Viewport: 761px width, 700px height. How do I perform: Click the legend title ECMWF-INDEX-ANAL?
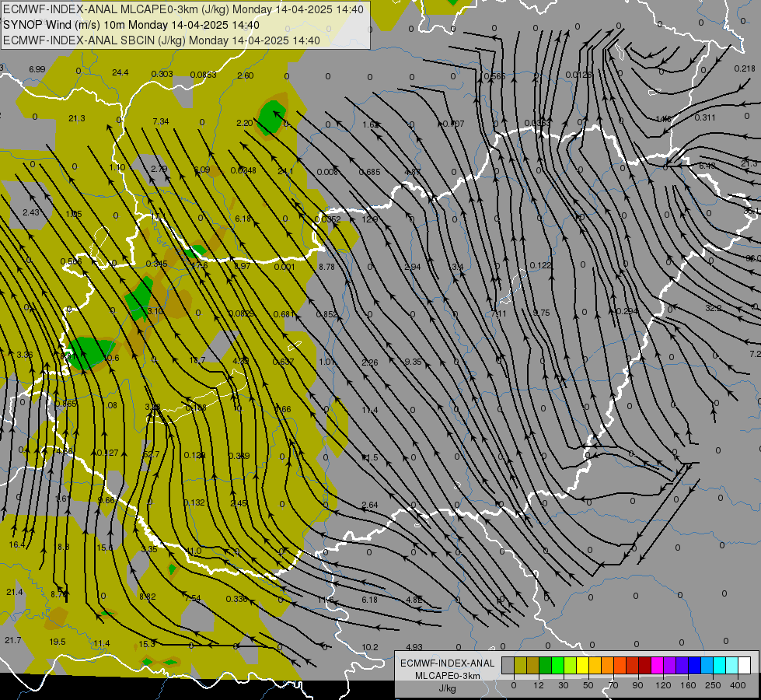[447, 663]
